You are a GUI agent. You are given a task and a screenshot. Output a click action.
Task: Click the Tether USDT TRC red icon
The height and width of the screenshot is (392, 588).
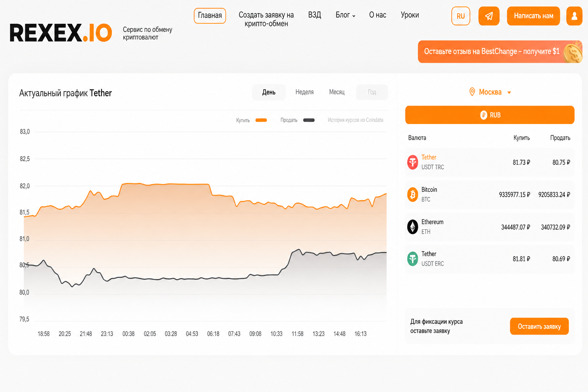point(413,162)
